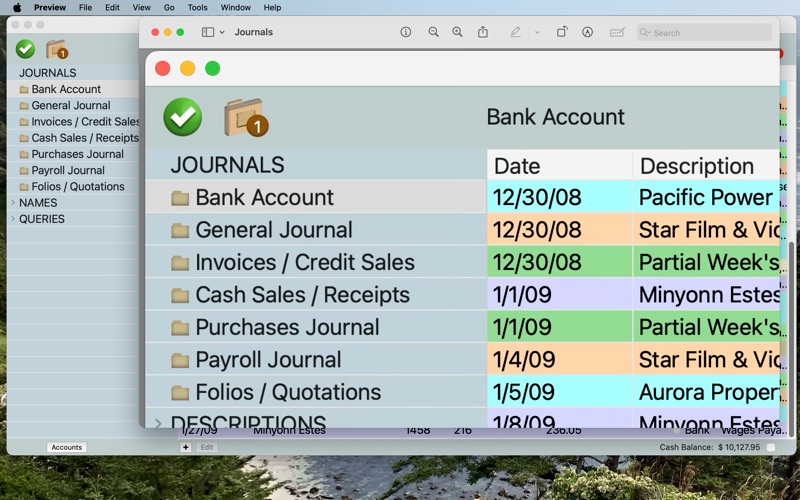800x500 pixels.
Task: Click the large folder badge icon in Preview image
Action: (x=246, y=118)
